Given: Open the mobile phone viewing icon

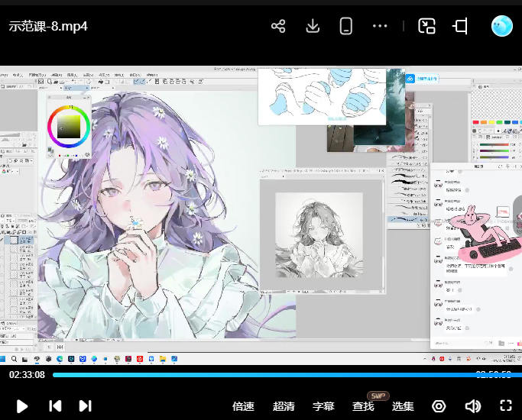Looking at the screenshot, I should point(345,26).
